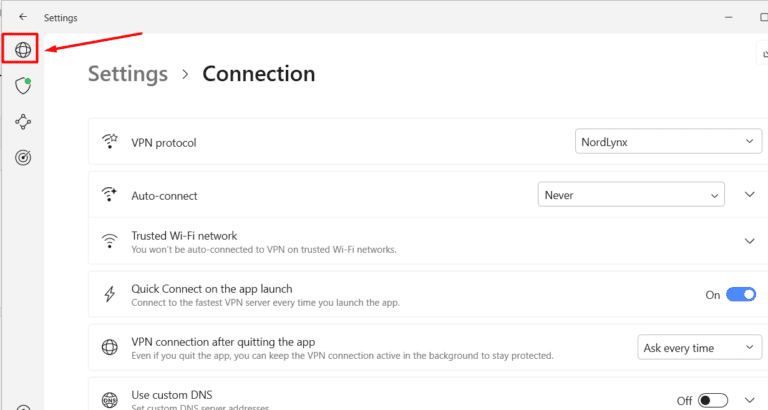Expand the Use custom DNS section
Screen dimensions: 768x410
pos(750,400)
